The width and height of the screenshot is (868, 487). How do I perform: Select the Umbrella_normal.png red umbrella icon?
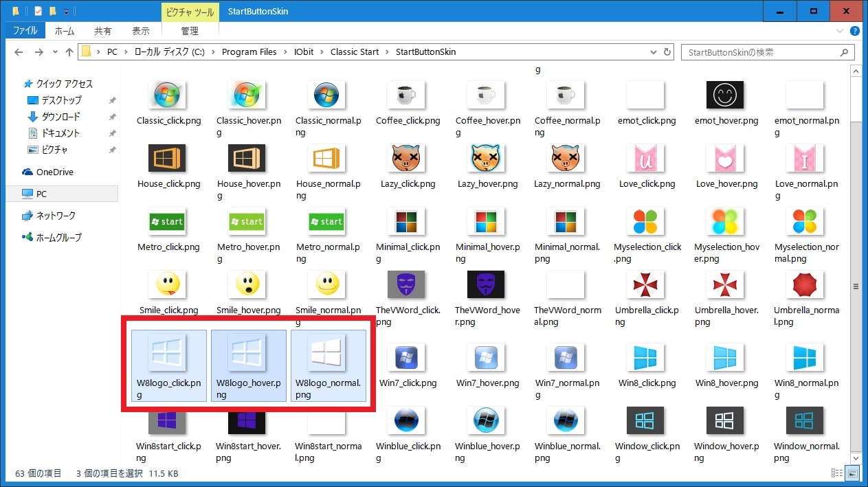pos(804,284)
